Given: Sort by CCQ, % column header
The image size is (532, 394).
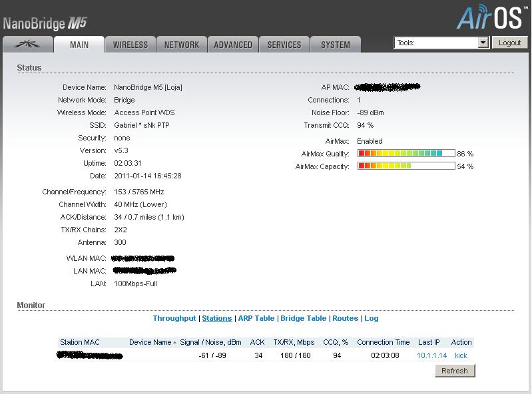Looking at the screenshot, I should tap(336, 342).
